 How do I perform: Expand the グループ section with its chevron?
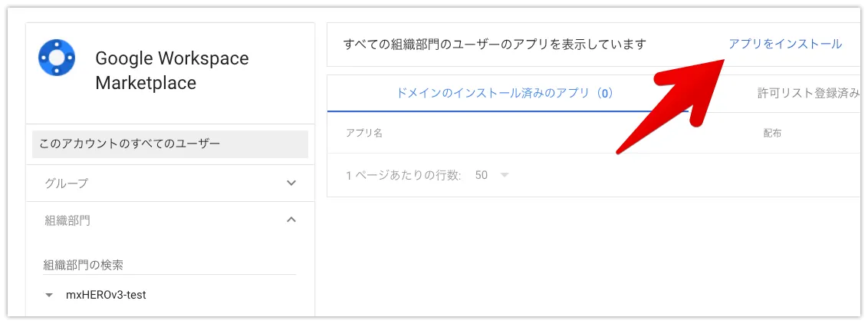(x=291, y=183)
